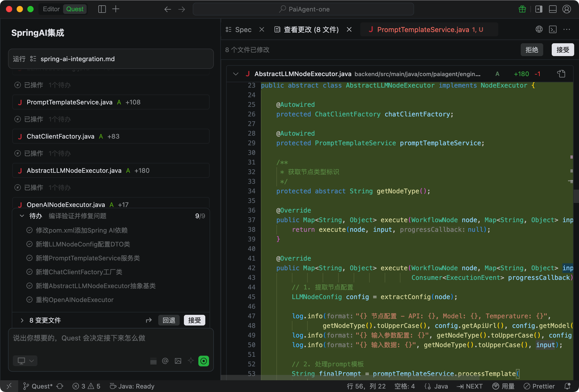The width and height of the screenshot is (579, 392).
Task: Click 回退 rollback button
Action: pos(169,320)
